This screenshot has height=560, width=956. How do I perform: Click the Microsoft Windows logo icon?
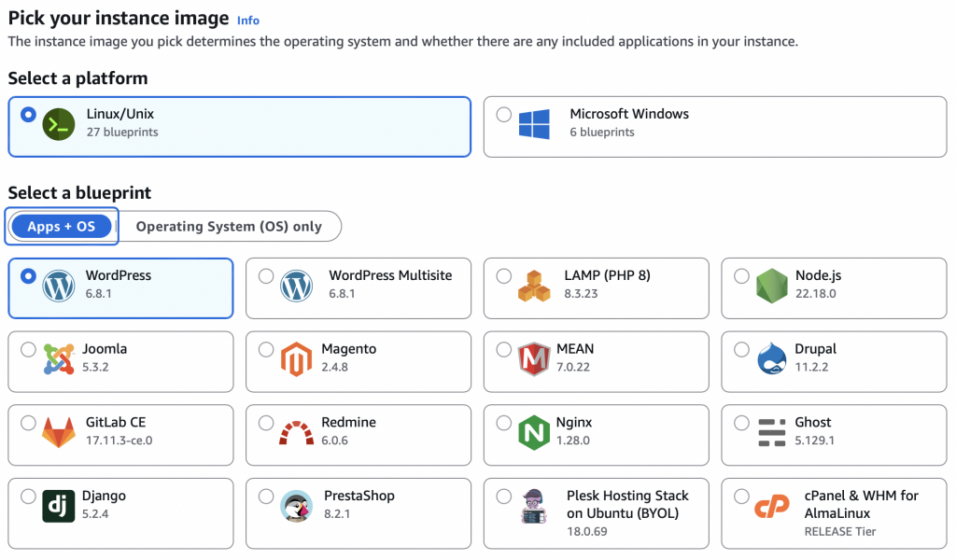[535, 124]
